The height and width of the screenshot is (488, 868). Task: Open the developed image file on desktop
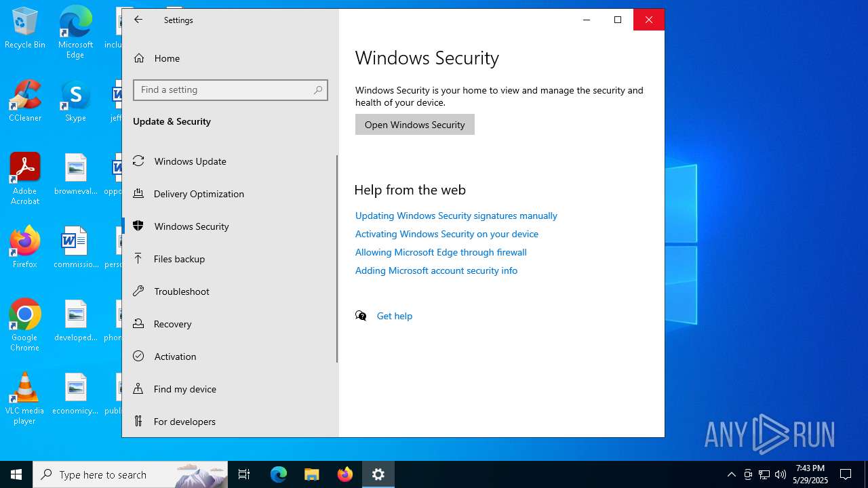[75, 321]
